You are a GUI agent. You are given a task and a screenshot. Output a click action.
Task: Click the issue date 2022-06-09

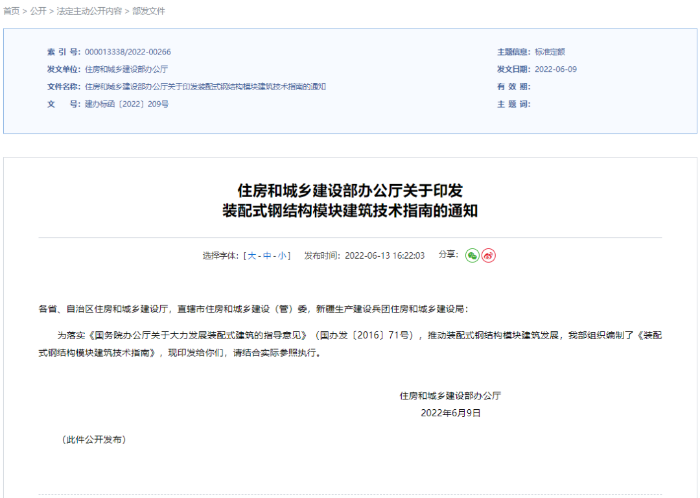click(557, 69)
